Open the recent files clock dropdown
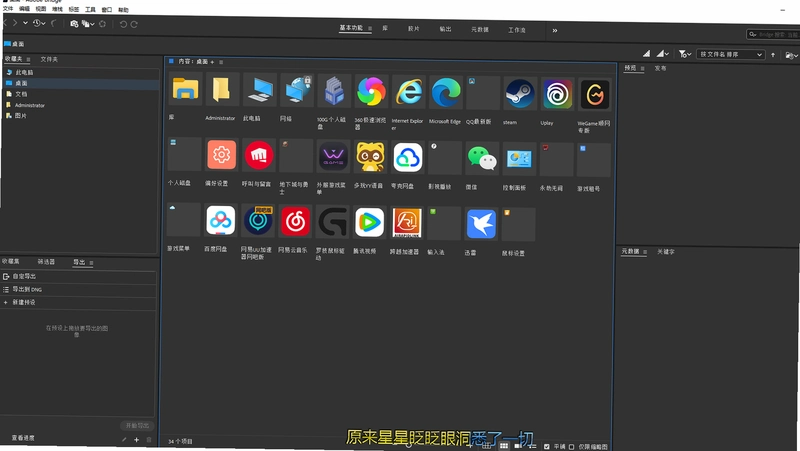Image resolution: width=800 pixels, height=451 pixels. (x=39, y=23)
